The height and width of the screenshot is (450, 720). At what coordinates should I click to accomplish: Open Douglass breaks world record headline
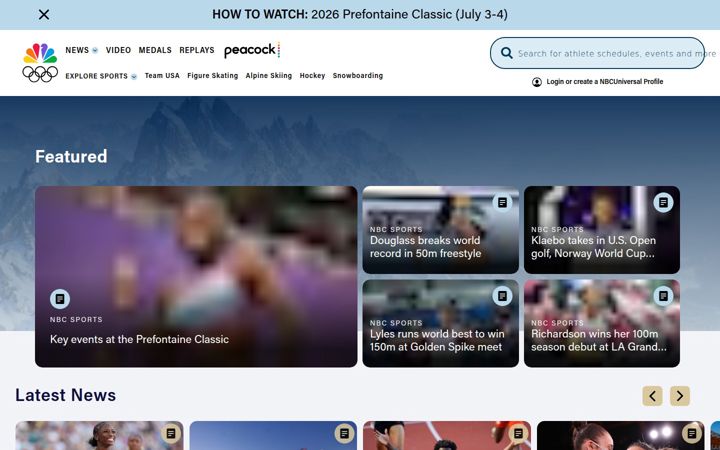pos(425,247)
